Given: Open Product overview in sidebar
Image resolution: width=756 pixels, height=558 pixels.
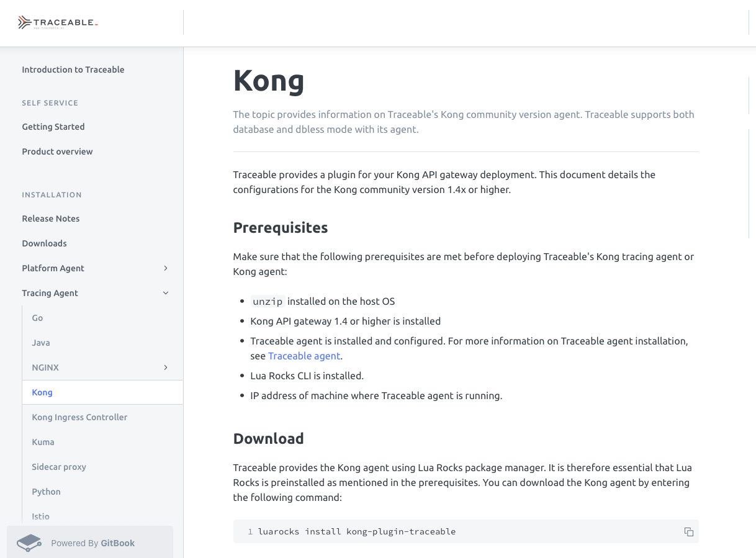Looking at the screenshot, I should pyautogui.click(x=57, y=151).
